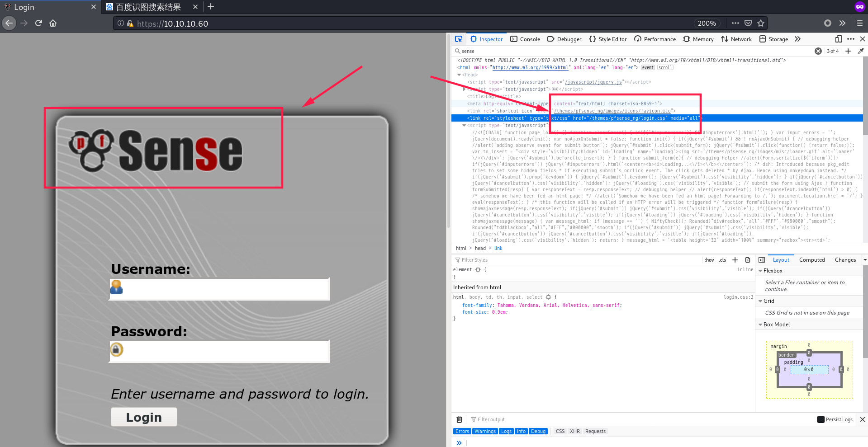Switch to the Changes sidebar tab
868x447 pixels.
[845, 260]
